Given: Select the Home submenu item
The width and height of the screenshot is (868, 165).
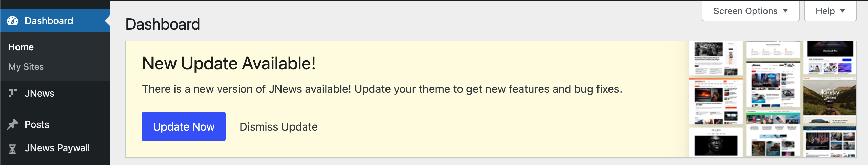Looking at the screenshot, I should pyautogui.click(x=21, y=47).
